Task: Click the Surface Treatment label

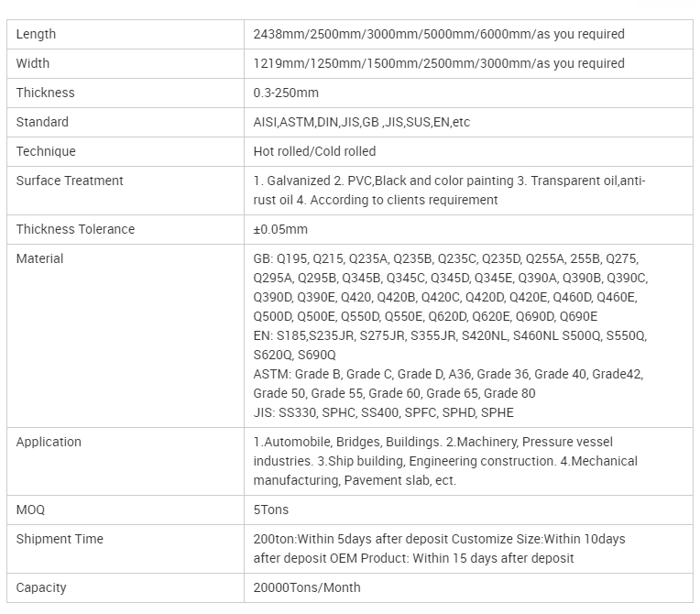Action: pyautogui.click(x=70, y=181)
